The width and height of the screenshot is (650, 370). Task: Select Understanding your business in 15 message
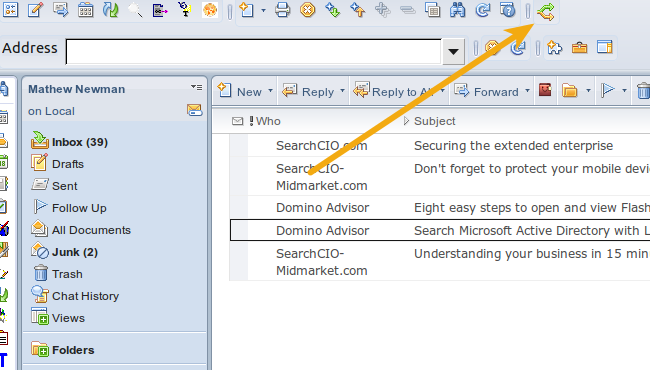439,261
